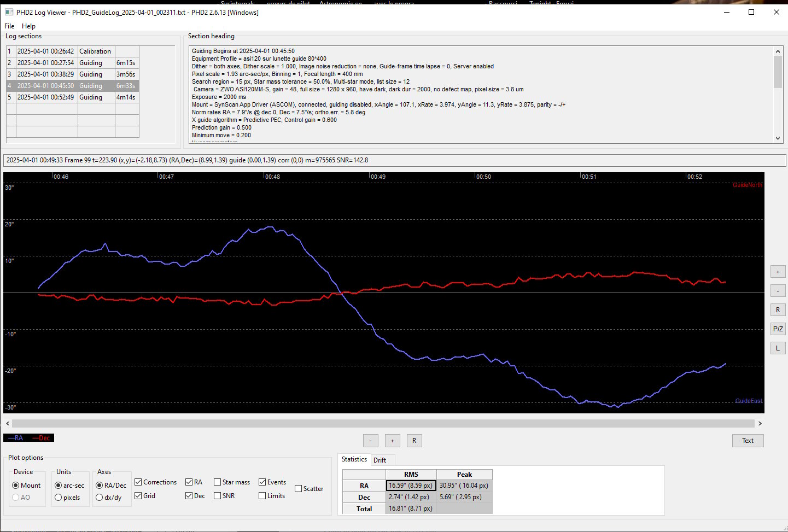Image resolution: width=788 pixels, height=532 pixels.
Task: Click the vertical zoom out - button
Action: pos(778,291)
